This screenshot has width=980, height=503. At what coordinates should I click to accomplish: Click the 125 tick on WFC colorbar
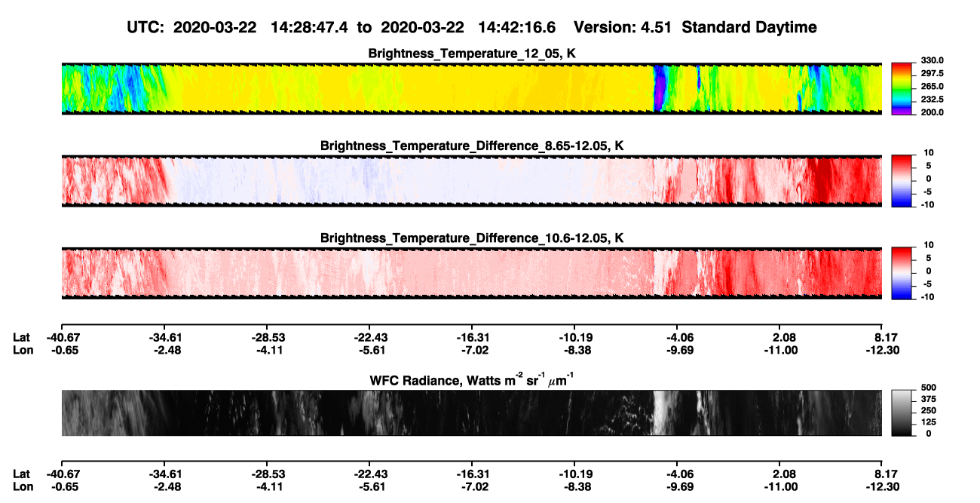929,422
